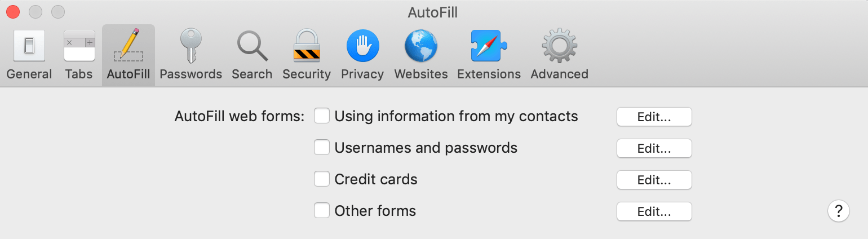Enable Credit cards autofill checkbox
The width and height of the screenshot is (868, 239).
[x=322, y=179]
